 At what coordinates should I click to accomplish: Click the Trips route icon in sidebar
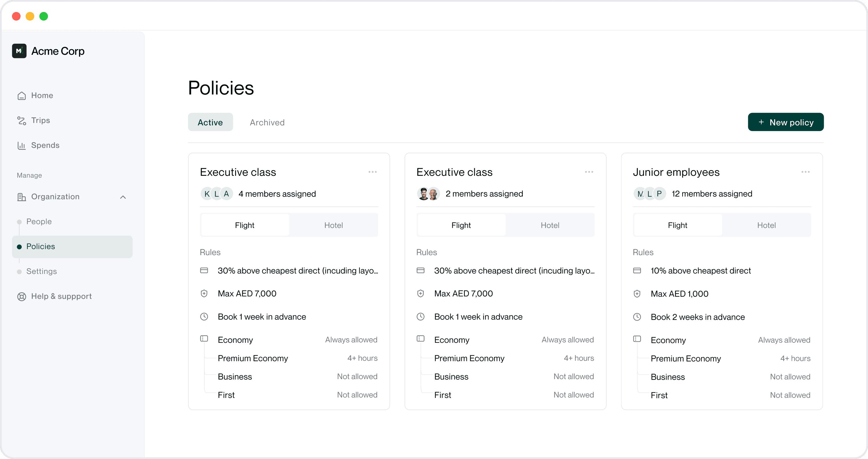click(22, 121)
